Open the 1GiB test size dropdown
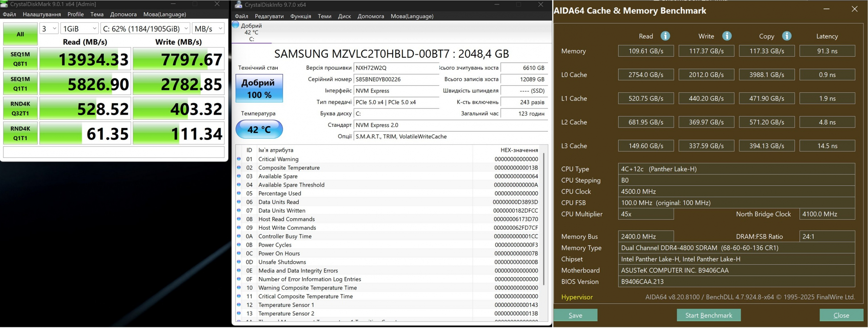 click(x=79, y=29)
